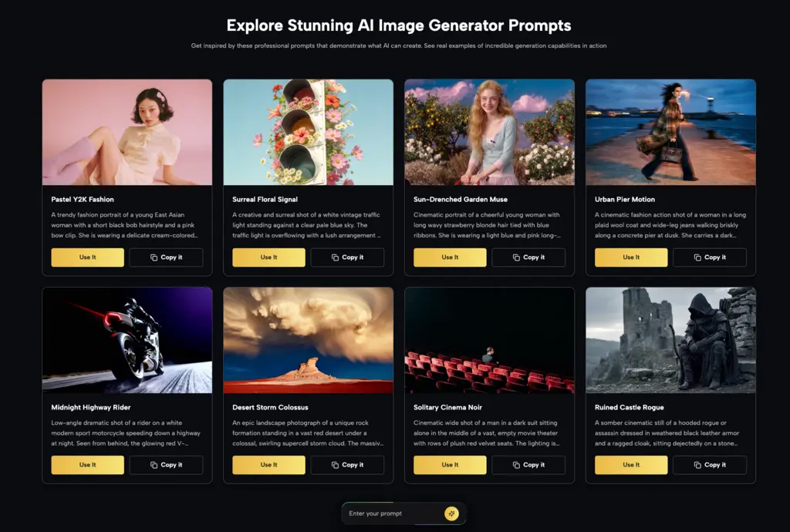
Task: Use the Ruined Castle Rogue prompt
Action: click(x=631, y=465)
